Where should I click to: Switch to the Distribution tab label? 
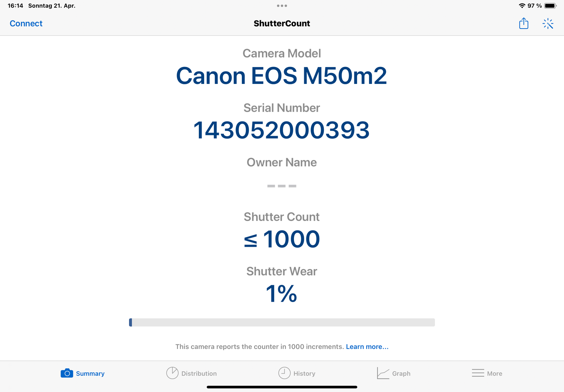(199, 373)
